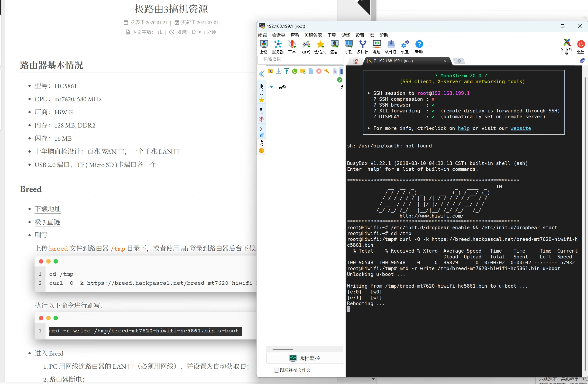Collapse the sidebar with double chevron

[261, 74]
